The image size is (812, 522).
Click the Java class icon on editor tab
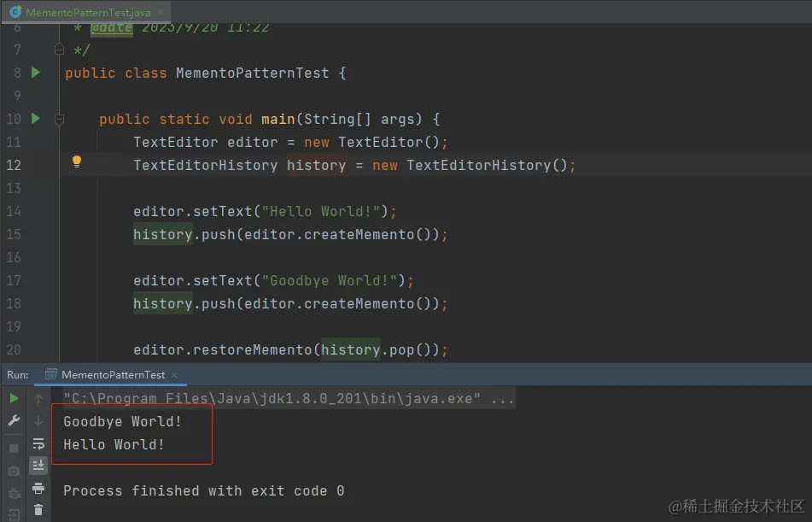pyautogui.click(x=15, y=11)
